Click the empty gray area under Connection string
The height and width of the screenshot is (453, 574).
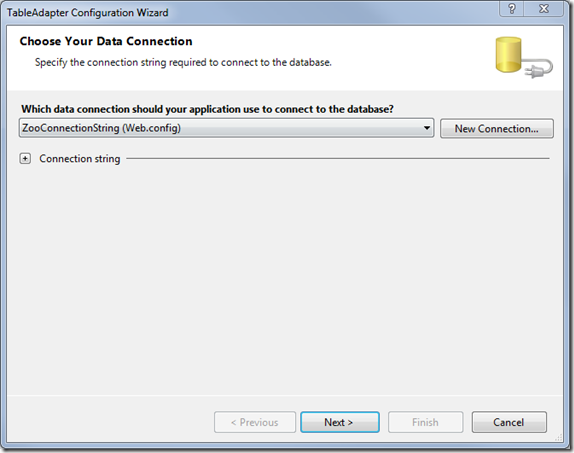(x=286, y=278)
